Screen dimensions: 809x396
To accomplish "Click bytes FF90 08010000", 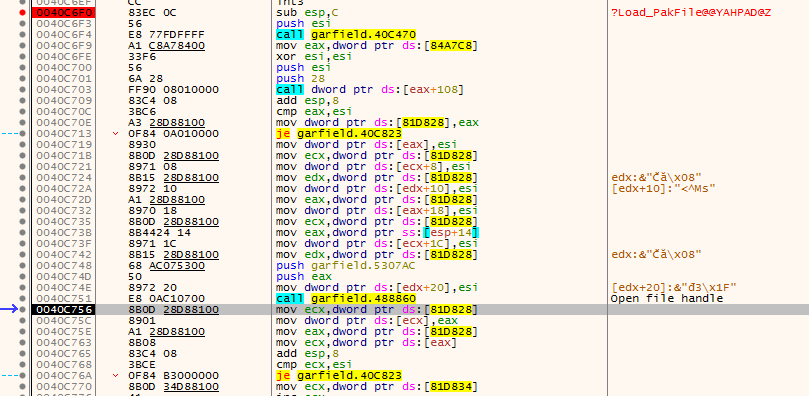I will click(x=173, y=90).
